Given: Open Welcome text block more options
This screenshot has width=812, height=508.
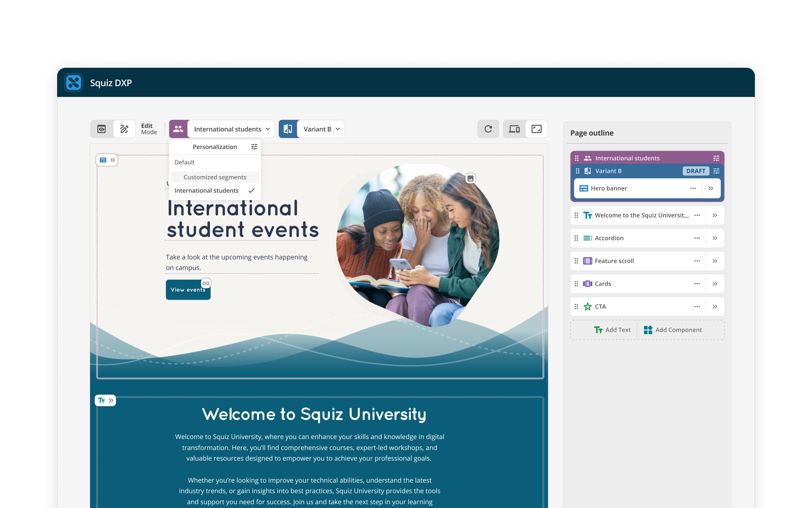Looking at the screenshot, I should click(x=697, y=215).
